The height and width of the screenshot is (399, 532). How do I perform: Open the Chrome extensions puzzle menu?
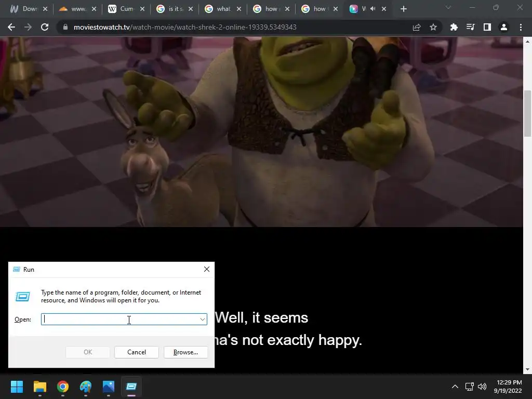(454, 27)
